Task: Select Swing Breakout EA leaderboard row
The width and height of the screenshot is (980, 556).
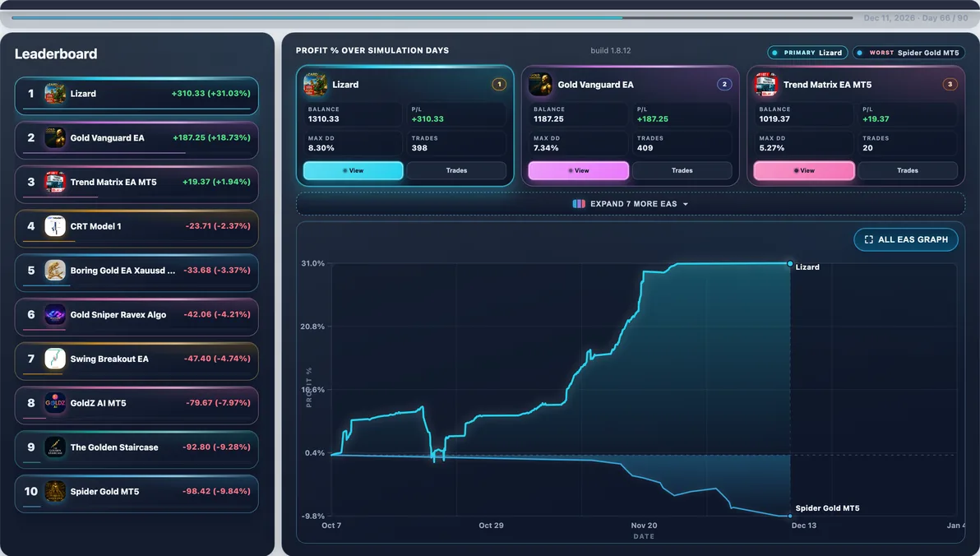Action: [x=136, y=361]
